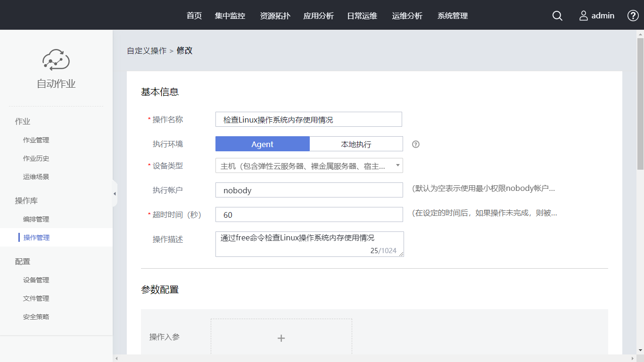Open the admin user account menu
The width and height of the screenshot is (644, 362).
click(x=597, y=16)
